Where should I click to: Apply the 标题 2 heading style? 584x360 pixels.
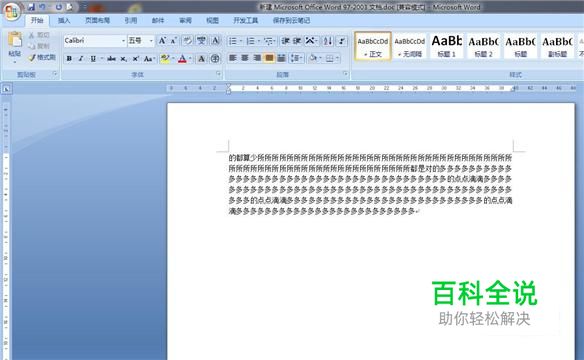point(483,46)
